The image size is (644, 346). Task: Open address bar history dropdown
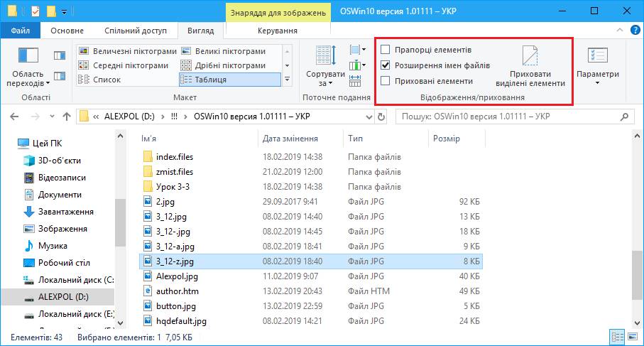(369, 117)
